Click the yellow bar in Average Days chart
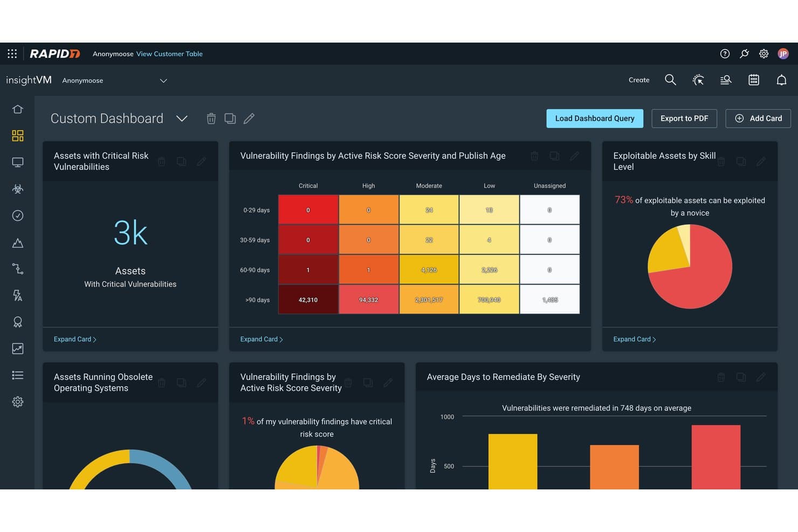The image size is (798, 532). (x=513, y=461)
